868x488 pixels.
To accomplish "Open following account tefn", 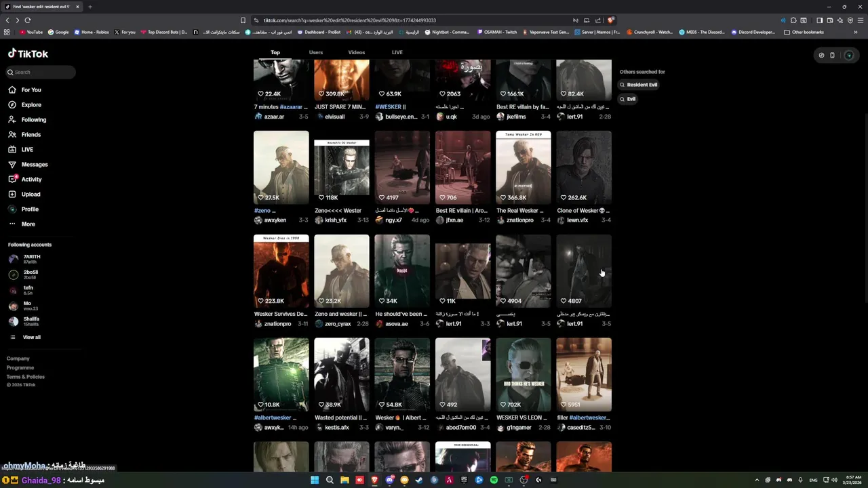I will pyautogui.click(x=21, y=290).
